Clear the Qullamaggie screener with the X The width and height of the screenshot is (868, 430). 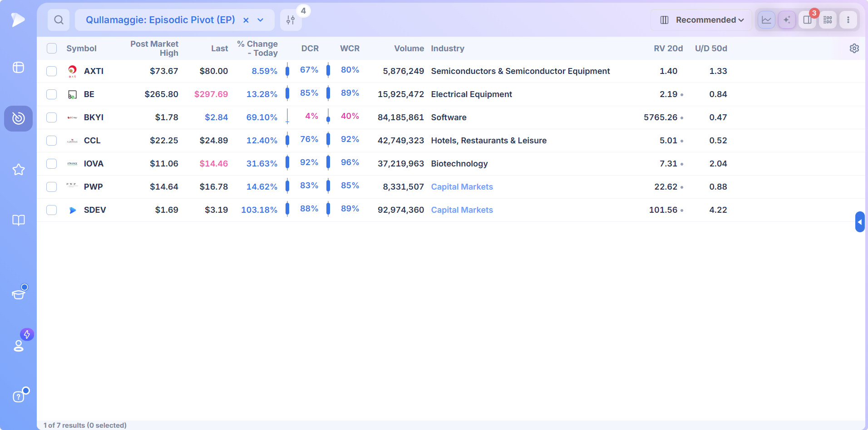(x=246, y=20)
